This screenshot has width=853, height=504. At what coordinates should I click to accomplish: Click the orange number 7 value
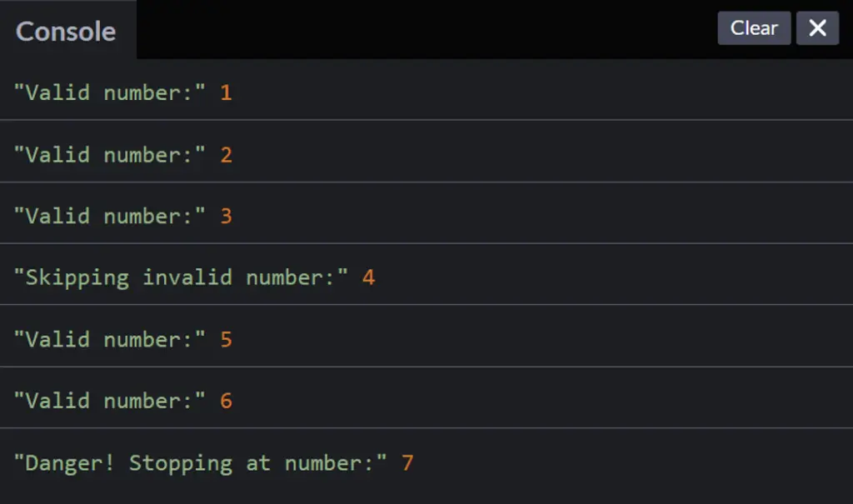point(407,463)
